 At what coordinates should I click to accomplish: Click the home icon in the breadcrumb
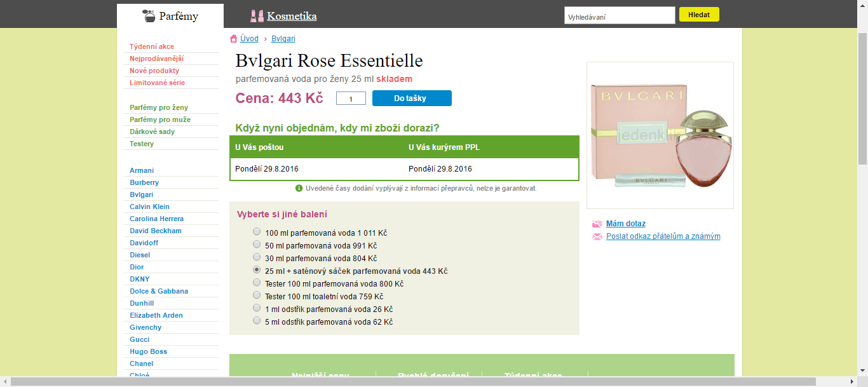coord(233,39)
